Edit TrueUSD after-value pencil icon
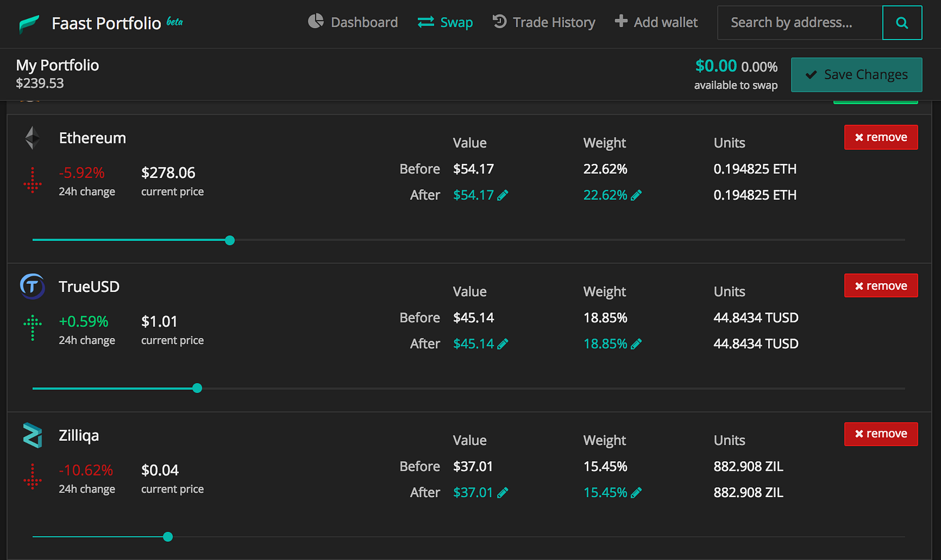 pyautogui.click(x=503, y=344)
